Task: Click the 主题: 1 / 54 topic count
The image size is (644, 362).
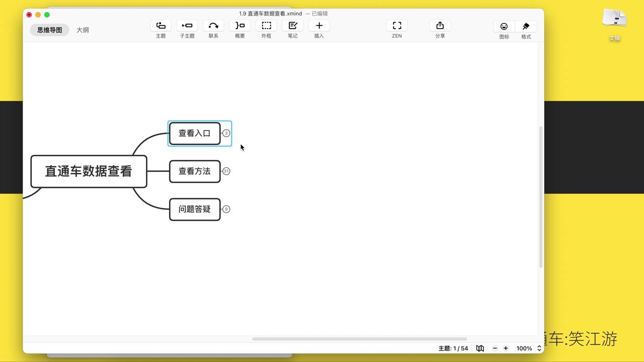Action: (453, 348)
